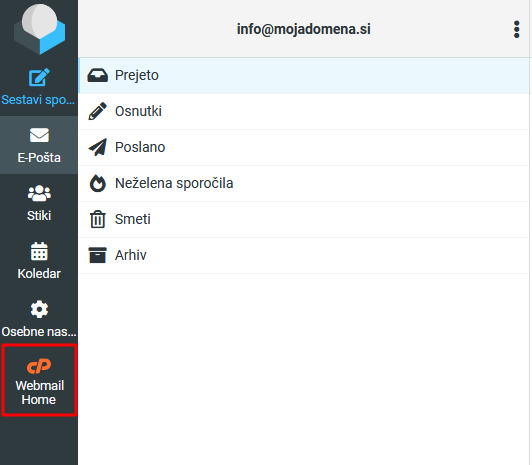Click the paper plane icon beside Poslano
Viewport: 532px width, 465px height.
pos(98,147)
